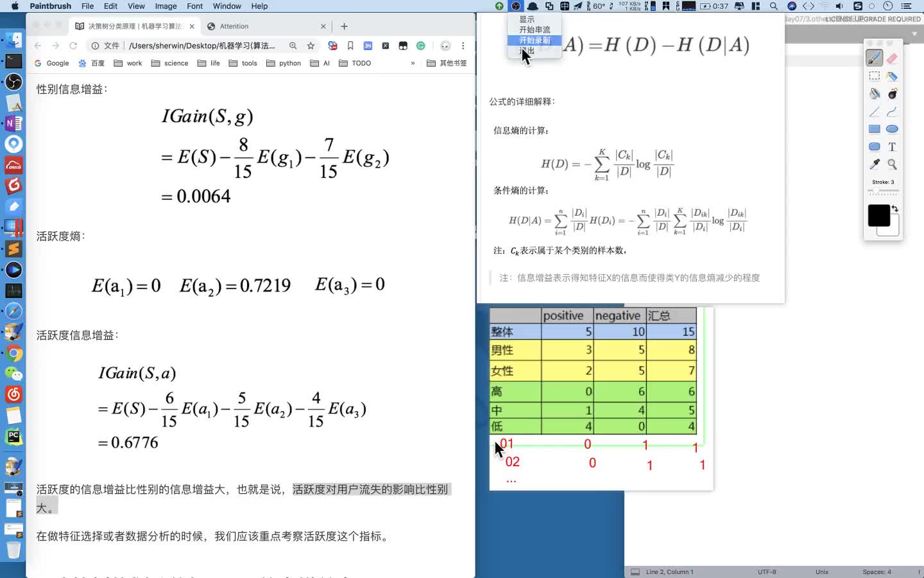Click UTF-8 encoding in status bar
924x578 pixels.
tap(767, 572)
